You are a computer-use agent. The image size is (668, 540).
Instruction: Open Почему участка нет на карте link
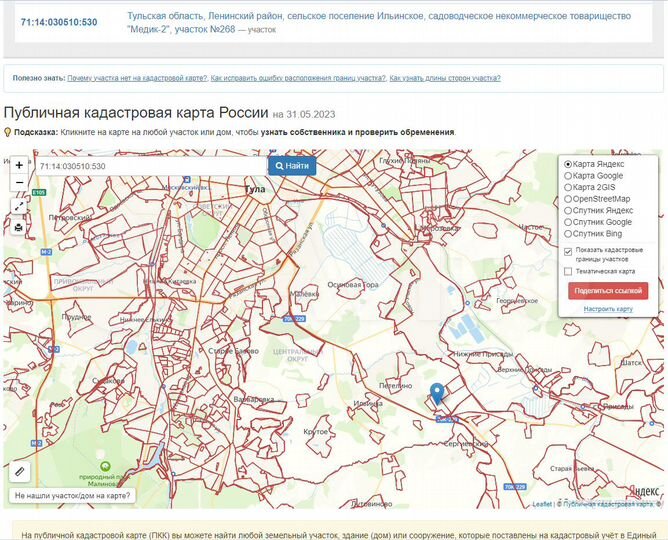(x=137, y=78)
